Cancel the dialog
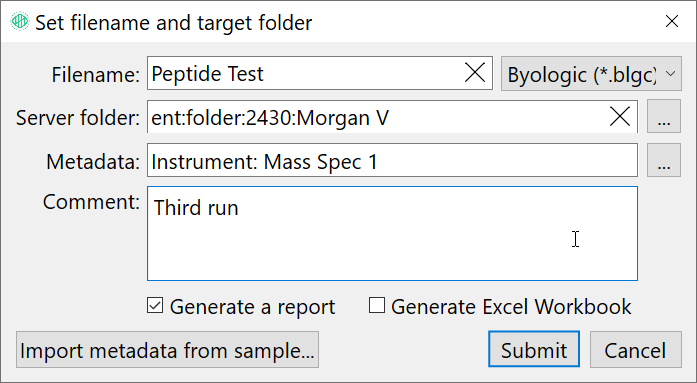The image size is (697, 383). (x=636, y=350)
